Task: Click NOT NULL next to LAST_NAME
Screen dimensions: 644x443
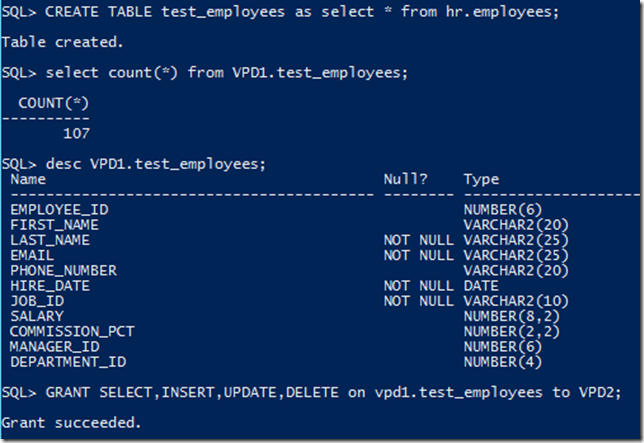Action: pyautogui.click(x=419, y=240)
